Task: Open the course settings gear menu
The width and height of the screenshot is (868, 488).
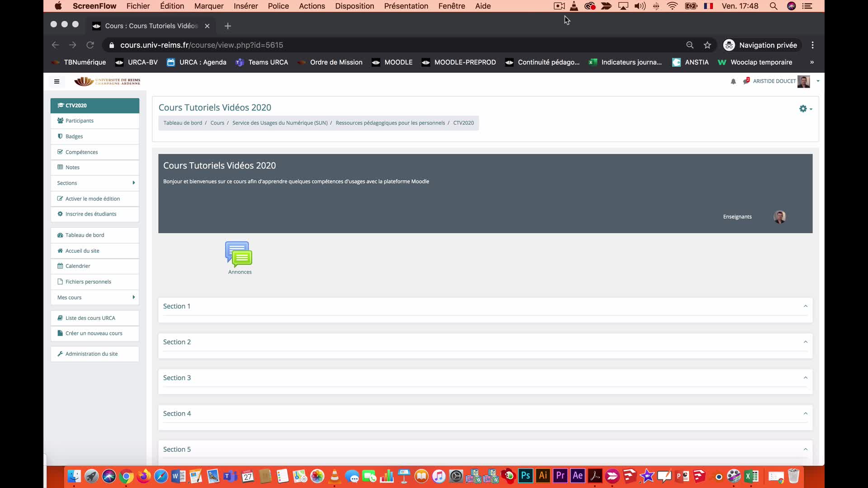Action: [x=805, y=109]
